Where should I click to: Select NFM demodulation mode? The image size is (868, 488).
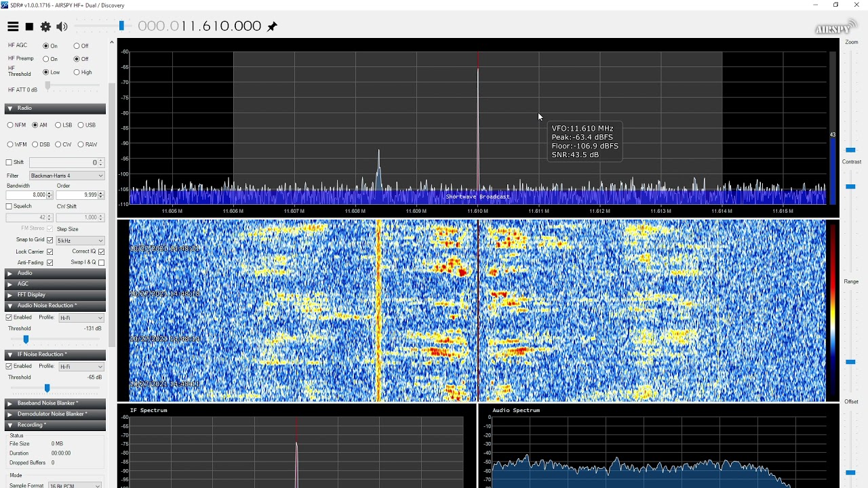(10, 125)
